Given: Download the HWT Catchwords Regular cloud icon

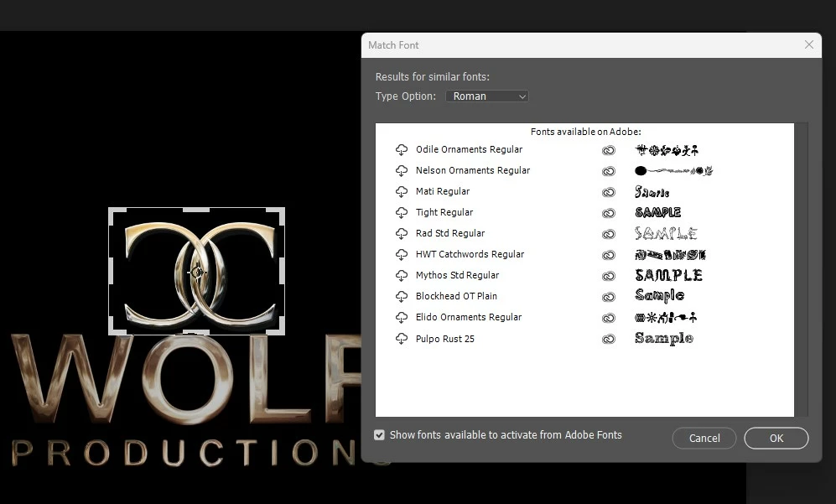Looking at the screenshot, I should click(x=402, y=254).
